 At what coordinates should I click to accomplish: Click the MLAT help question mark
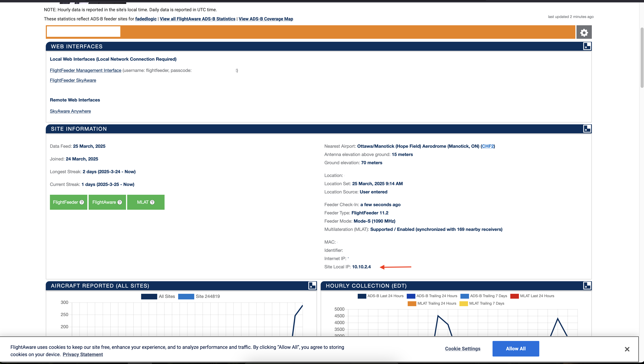tap(152, 202)
